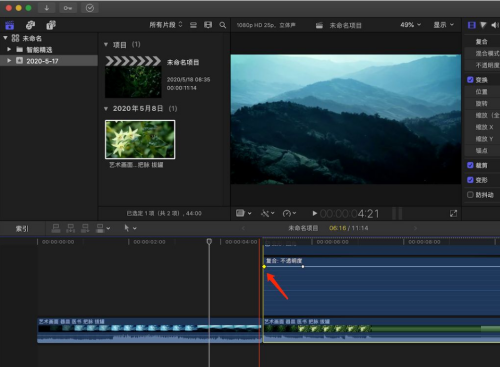
Task: Click the import media arrow button
Action: [47, 8]
